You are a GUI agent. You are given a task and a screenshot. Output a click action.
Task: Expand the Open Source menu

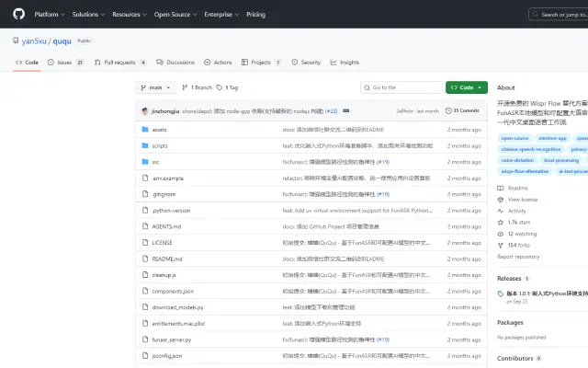click(175, 15)
